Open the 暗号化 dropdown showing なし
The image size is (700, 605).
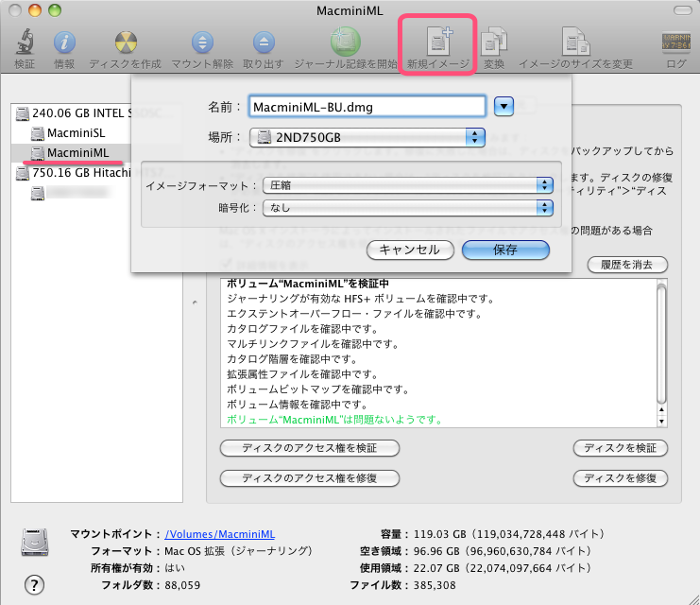408,207
